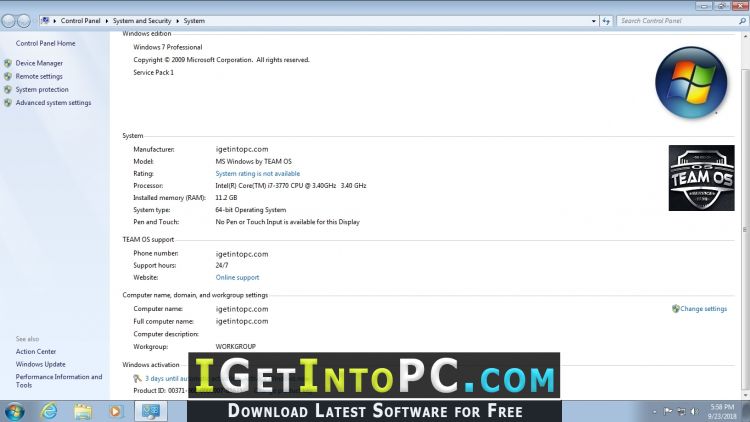
Task: Click the Forward navigation button
Action: [x=24, y=21]
